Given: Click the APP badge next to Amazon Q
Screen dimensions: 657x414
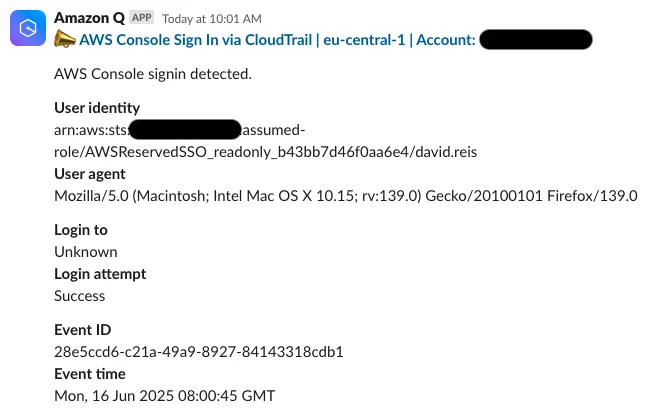Looking at the screenshot, I should (x=142, y=18).
